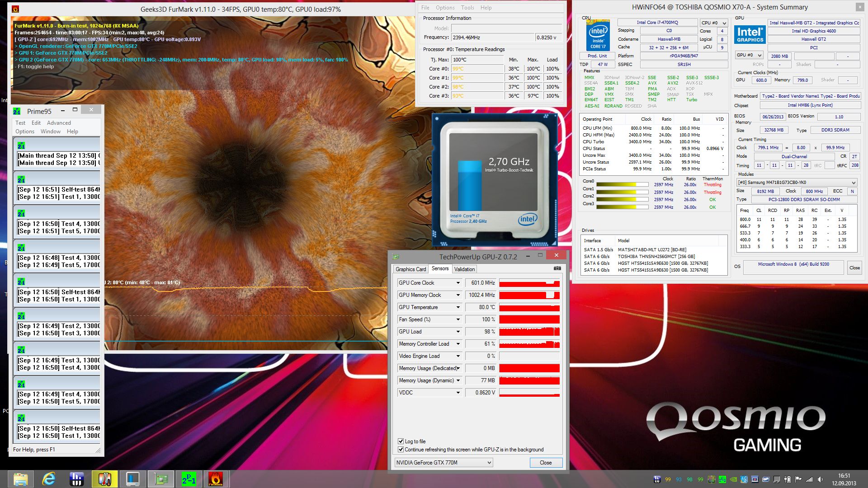Open the Samsung memory module dropdown
This screenshot has height=488, width=868.
797,183
